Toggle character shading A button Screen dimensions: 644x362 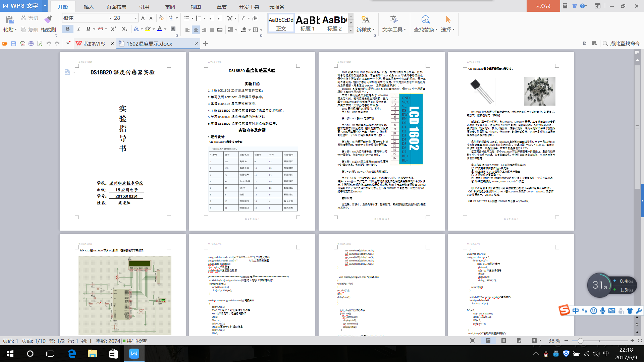point(173,29)
